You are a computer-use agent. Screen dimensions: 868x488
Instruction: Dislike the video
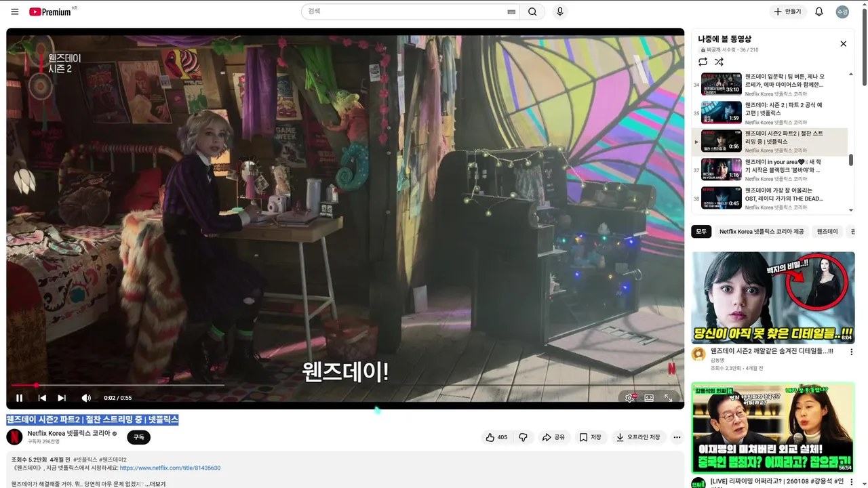point(523,437)
